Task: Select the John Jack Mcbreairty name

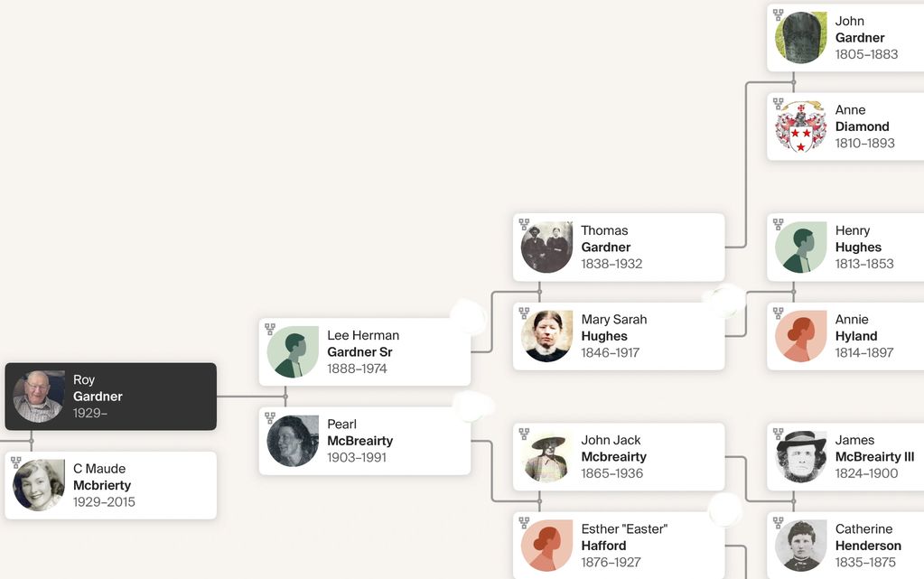Action: pyautogui.click(x=613, y=449)
